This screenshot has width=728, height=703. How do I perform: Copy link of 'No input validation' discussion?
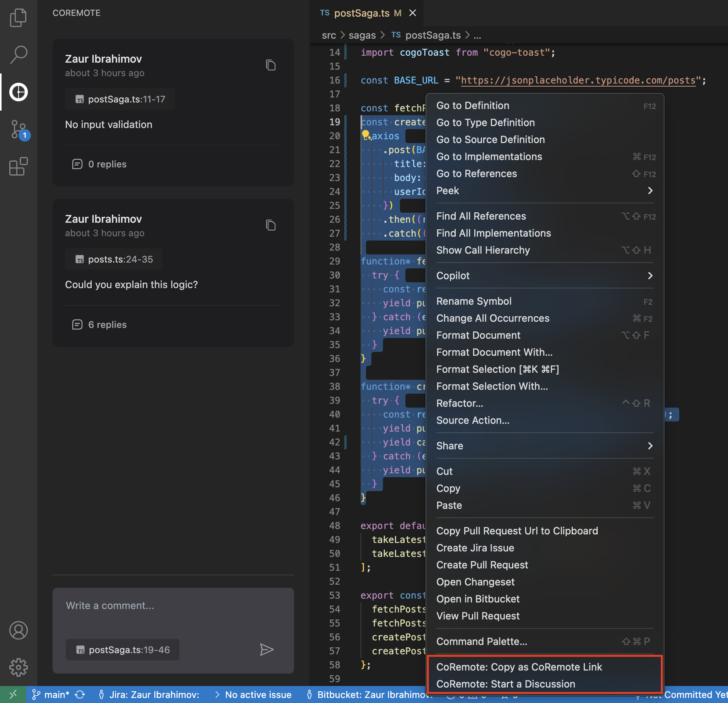(271, 65)
